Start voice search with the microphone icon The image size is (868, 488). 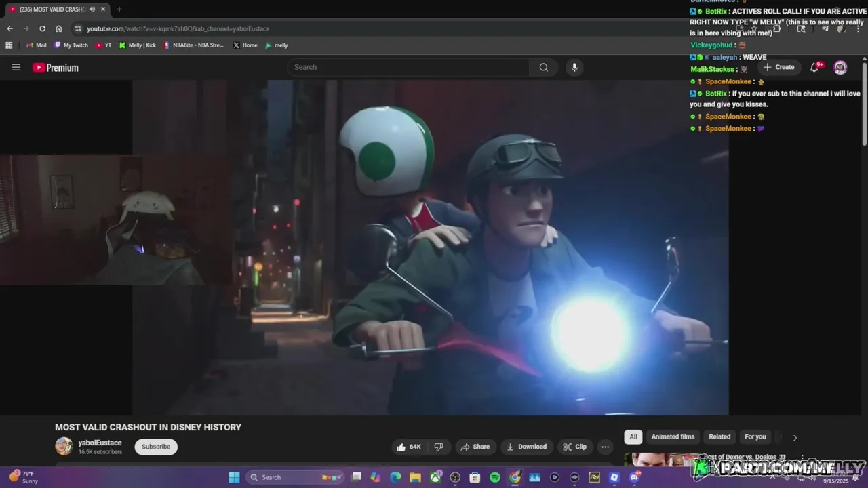click(x=574, y=67)
